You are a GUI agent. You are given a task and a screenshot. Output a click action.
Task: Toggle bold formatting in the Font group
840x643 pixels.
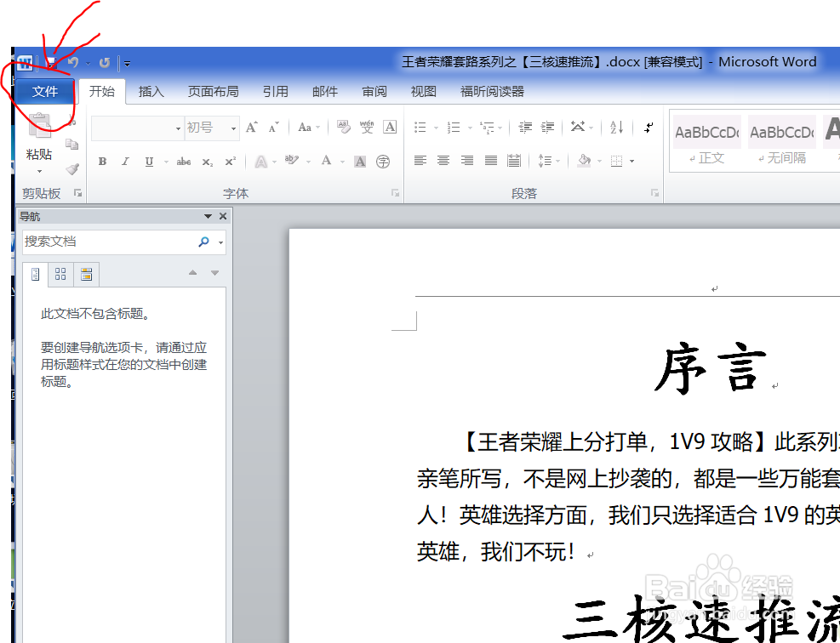pyautogui.click(x=102, y=162)
